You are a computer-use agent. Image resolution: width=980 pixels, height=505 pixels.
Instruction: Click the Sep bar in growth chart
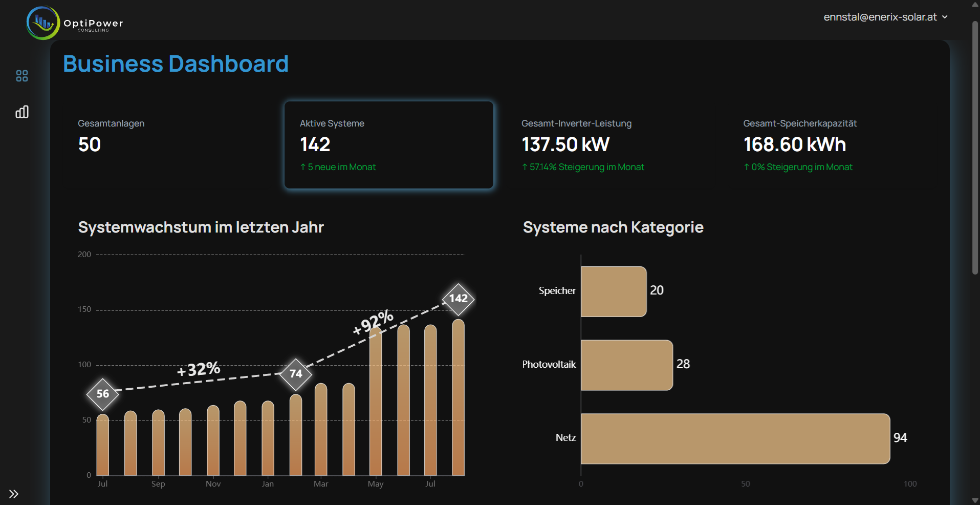158,443
